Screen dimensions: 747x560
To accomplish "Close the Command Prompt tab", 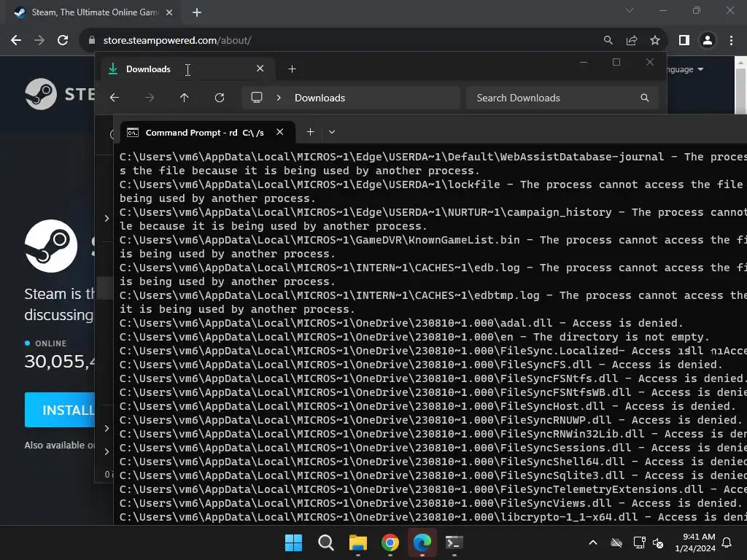I will pyautogui.click(x=279, y=132).
